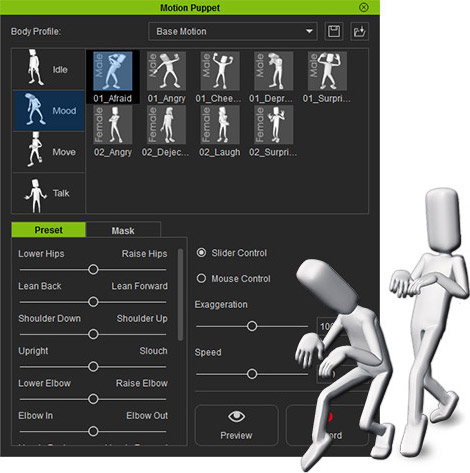Click the Shoulder Down / Shoulder Up slider handle

tap(93, 334)
